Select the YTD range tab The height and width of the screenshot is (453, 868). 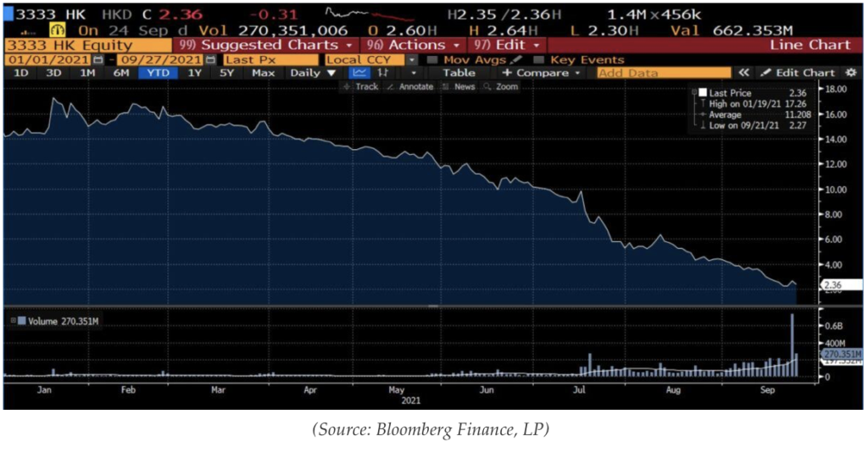pyautogui.click(x=158, y=73)
